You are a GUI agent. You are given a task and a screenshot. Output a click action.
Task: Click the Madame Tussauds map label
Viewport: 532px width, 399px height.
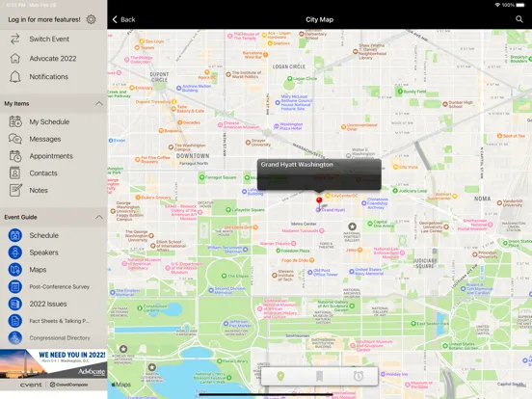point(300,230)
